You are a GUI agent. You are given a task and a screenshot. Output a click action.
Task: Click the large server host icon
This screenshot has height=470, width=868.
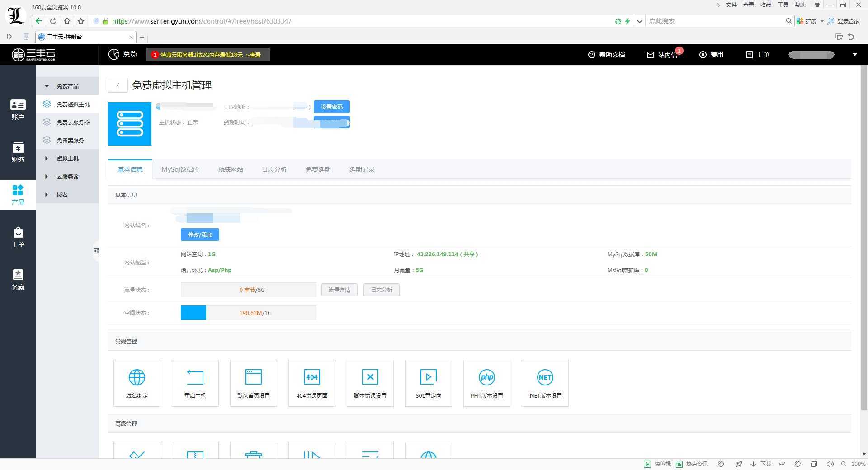pos(130,124)
